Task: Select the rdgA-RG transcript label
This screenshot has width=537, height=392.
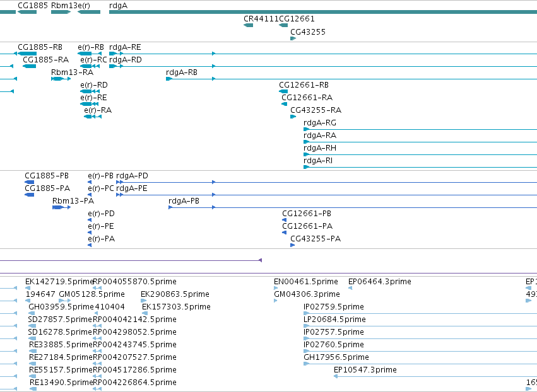Action: (320, 123)
